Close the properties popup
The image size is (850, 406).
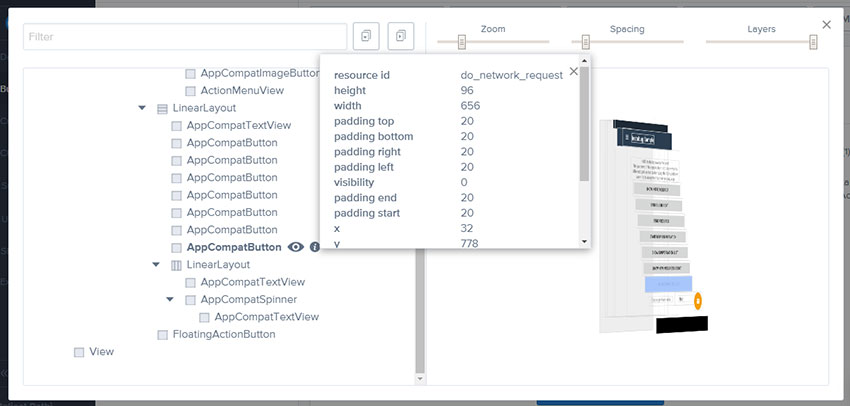pos(574,71)
